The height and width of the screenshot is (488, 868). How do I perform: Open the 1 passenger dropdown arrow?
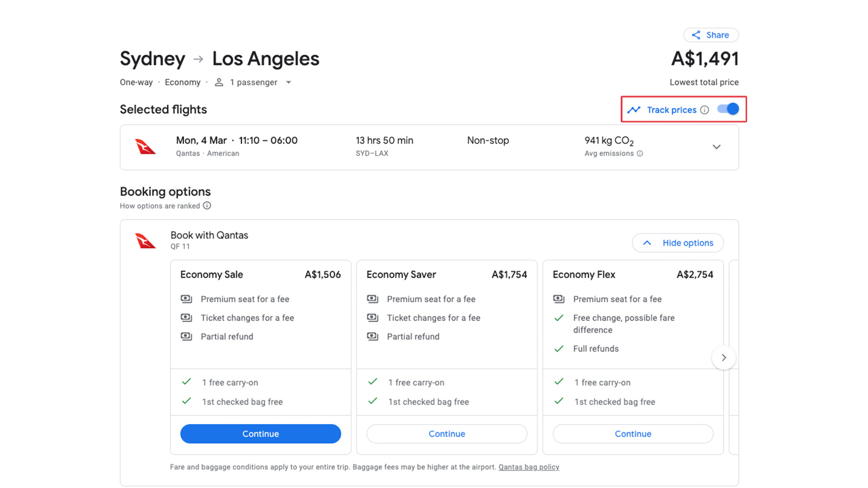click(289, 82)
